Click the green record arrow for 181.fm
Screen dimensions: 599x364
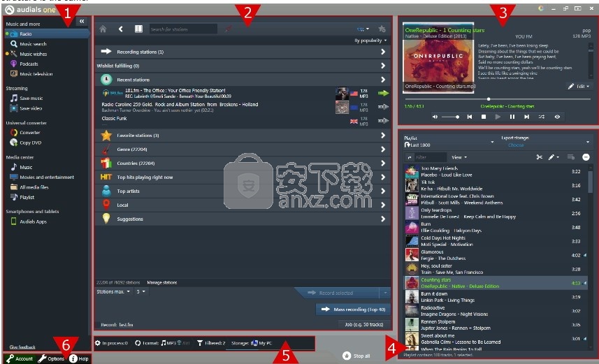pyautogui.click(x=383, y=93)
